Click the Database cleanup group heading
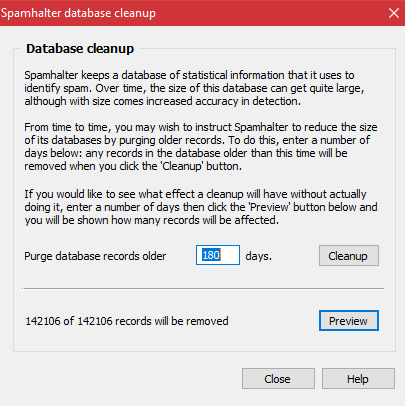Image resolution: width=405 pixels, height=406 pixels. (80, 49)
